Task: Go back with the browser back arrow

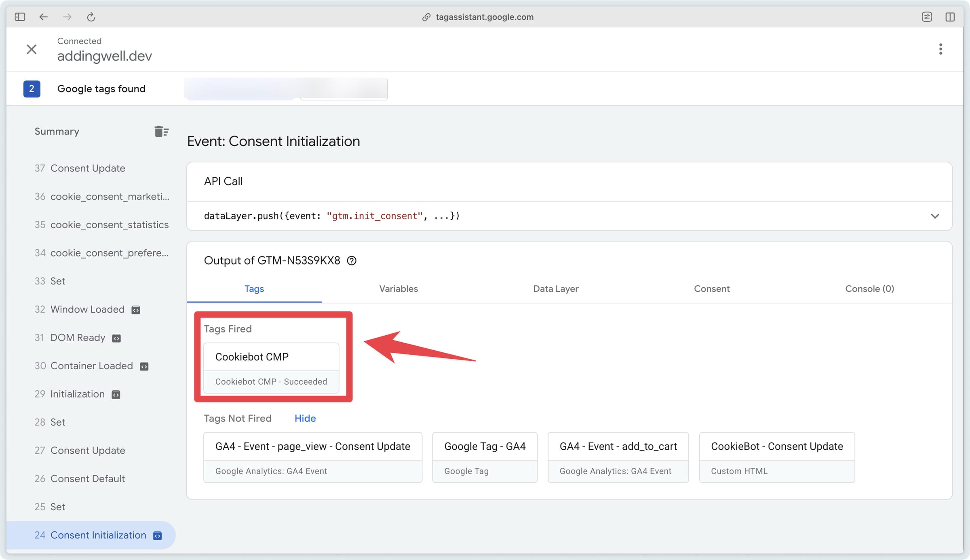Action: click(x=43, y=17)
